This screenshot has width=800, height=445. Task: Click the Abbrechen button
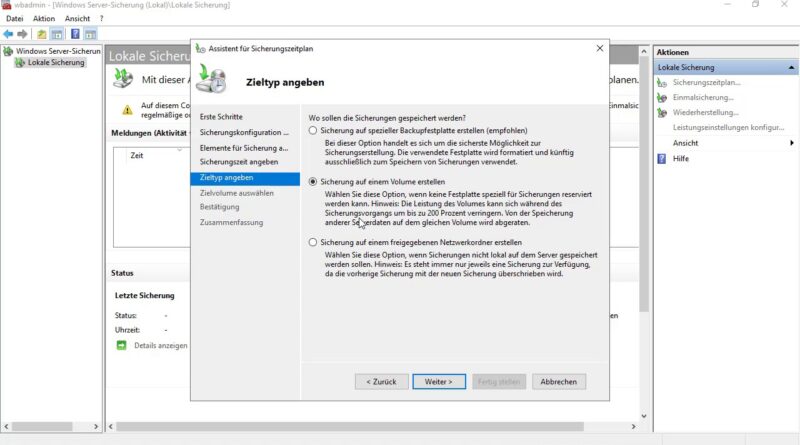click(559, 382)
